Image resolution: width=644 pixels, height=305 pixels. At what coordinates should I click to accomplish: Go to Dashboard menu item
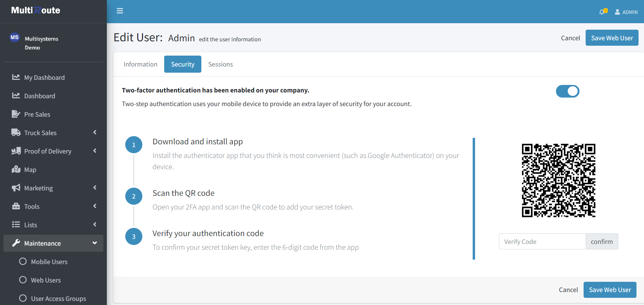[53, 96]
